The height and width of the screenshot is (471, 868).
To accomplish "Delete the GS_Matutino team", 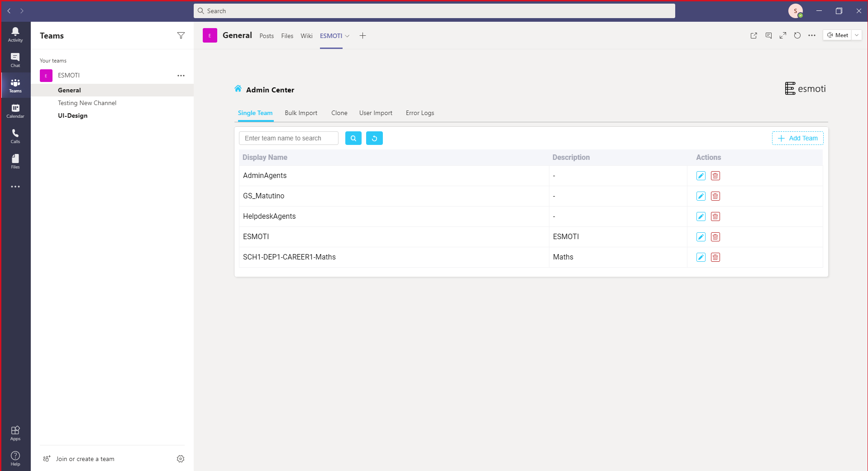I will tap(715, 196).
